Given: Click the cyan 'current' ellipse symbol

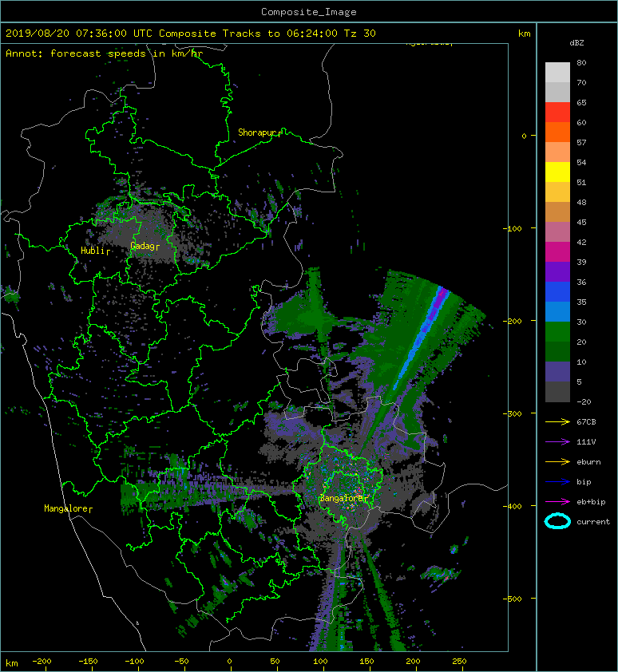Looking at the screenshot, I should [557, 521].
